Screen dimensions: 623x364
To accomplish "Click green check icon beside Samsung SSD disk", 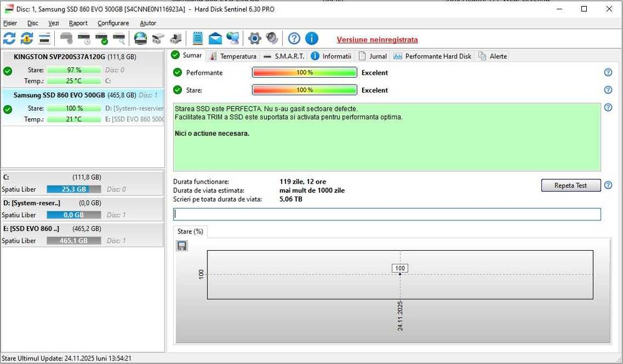I will [7, 109].
